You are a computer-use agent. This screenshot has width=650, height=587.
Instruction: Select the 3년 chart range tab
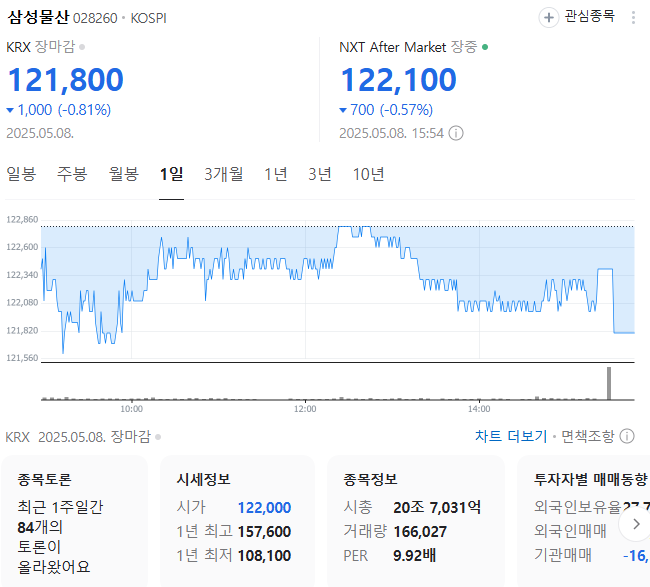point(320,174)
